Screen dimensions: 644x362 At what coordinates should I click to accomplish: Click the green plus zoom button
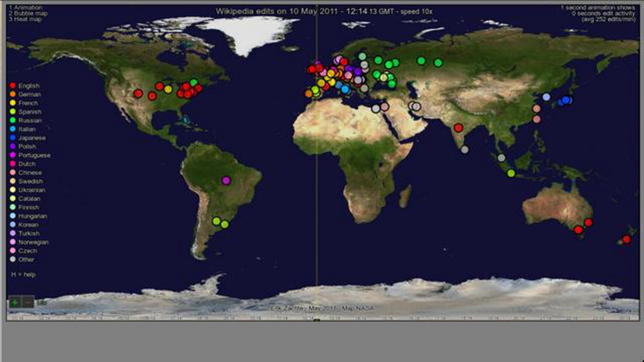[x=15, y=302]
